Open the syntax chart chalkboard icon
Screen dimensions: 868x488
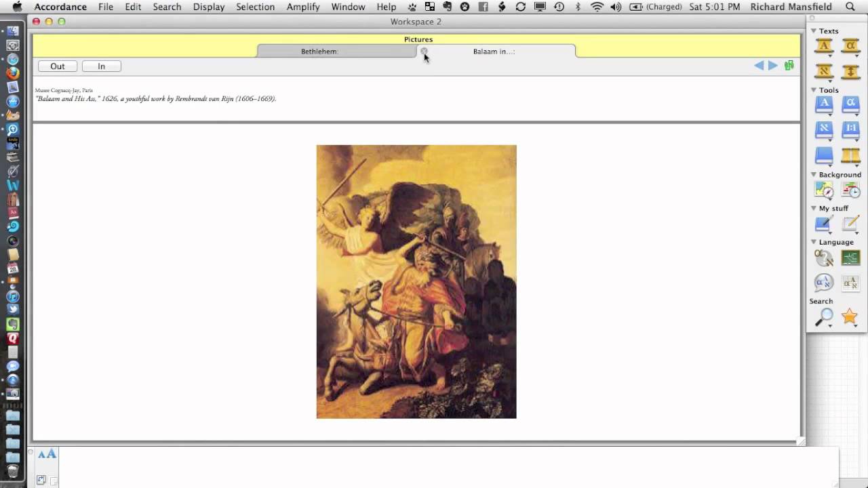coord(850,258)
